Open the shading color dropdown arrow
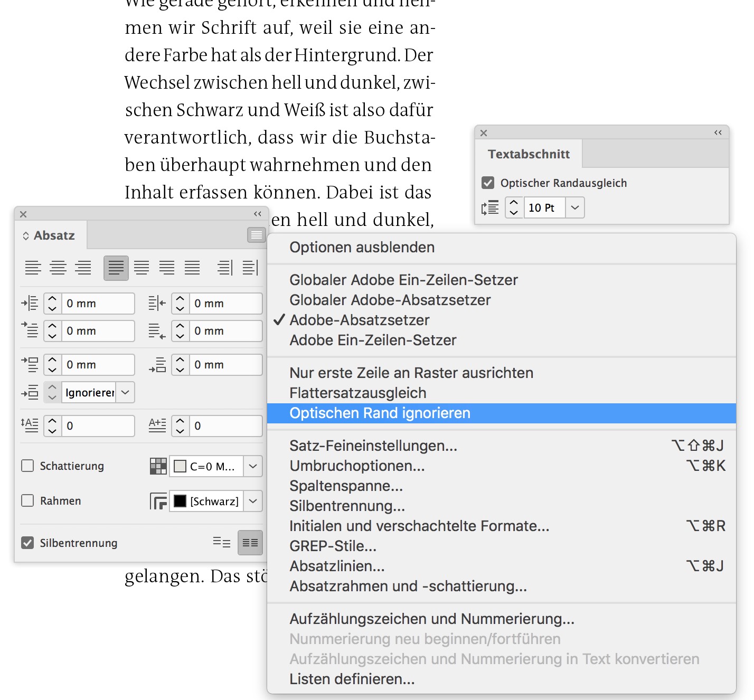 pyautogui.click(x=253, y=466)
